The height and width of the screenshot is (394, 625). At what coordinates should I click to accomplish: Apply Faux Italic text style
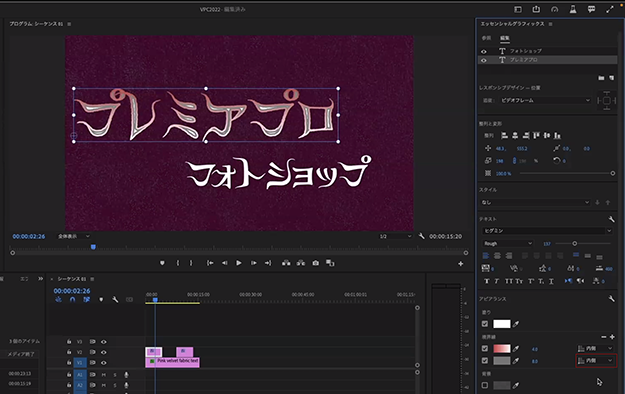click(x=497, y=281)
